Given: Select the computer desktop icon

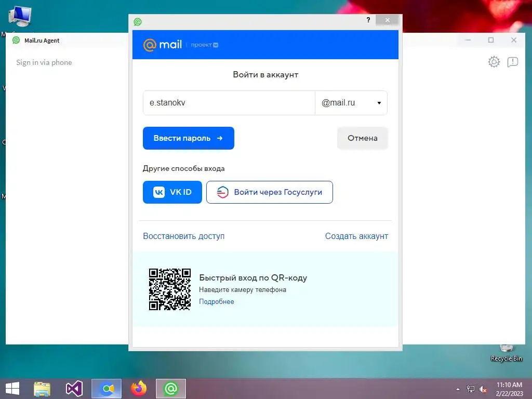Looking at the screenshot, I should point(20,16).
